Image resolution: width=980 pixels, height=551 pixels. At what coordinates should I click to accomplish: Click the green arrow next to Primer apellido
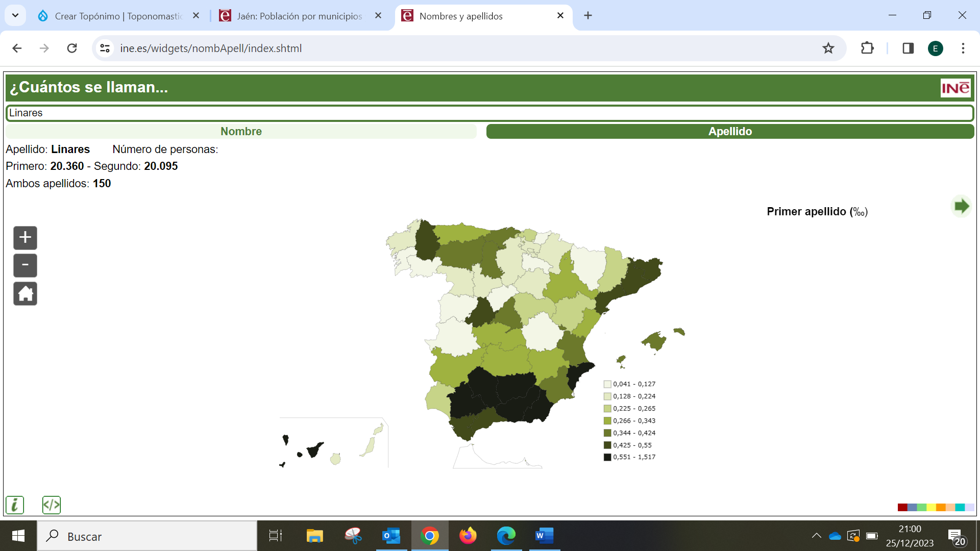point(962,206)
